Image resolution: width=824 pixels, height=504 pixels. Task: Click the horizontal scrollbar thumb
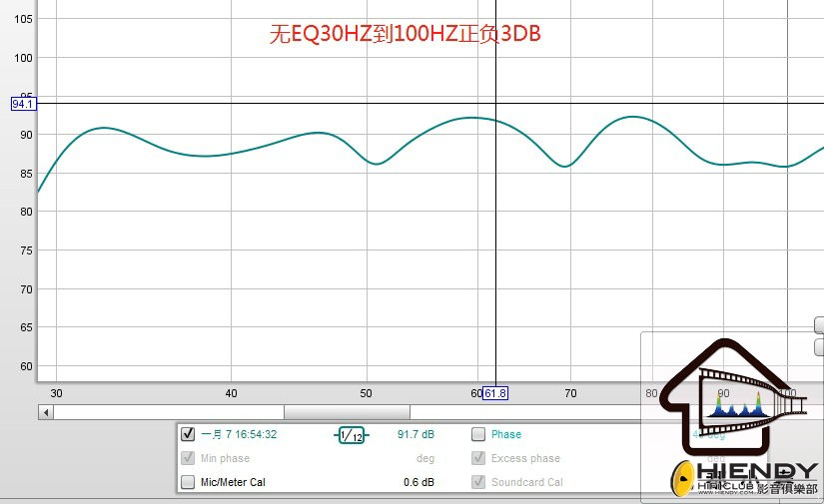[347, 412]
